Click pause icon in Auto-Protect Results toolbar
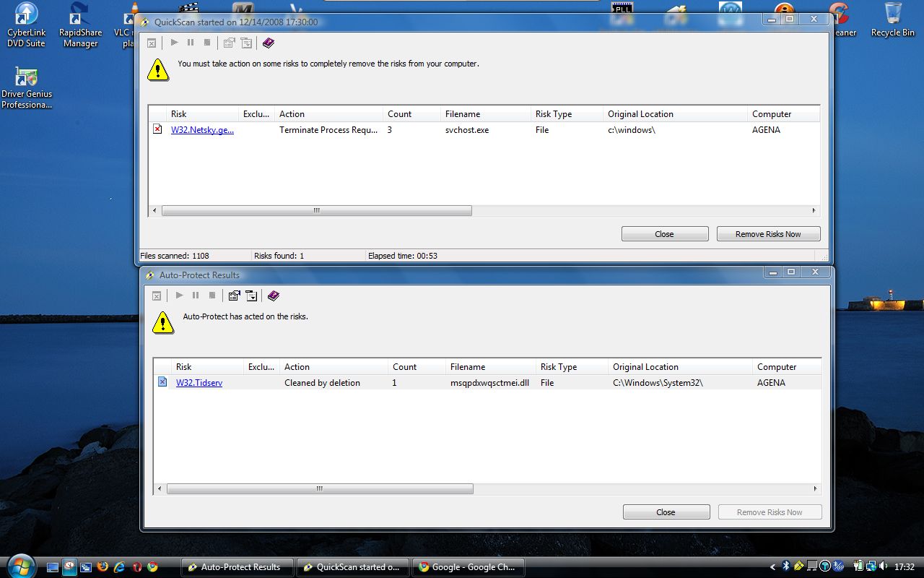924x578 pixels. (x=196, y=296)
